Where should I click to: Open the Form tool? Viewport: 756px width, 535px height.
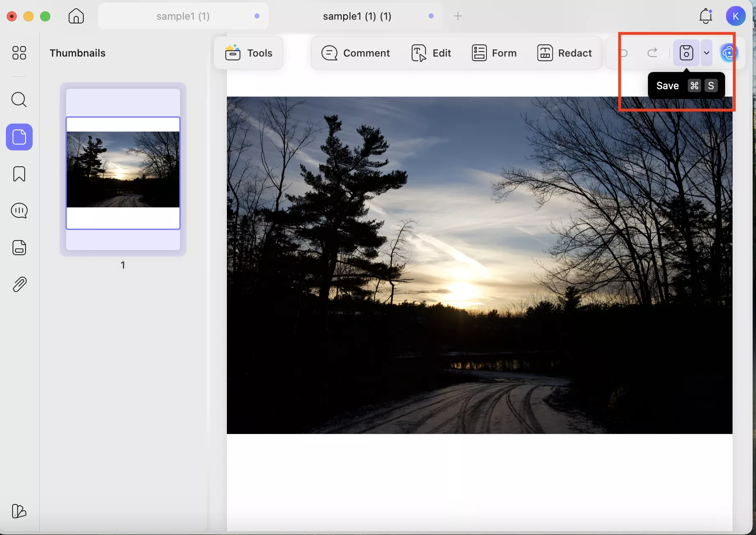click(494, 53)
